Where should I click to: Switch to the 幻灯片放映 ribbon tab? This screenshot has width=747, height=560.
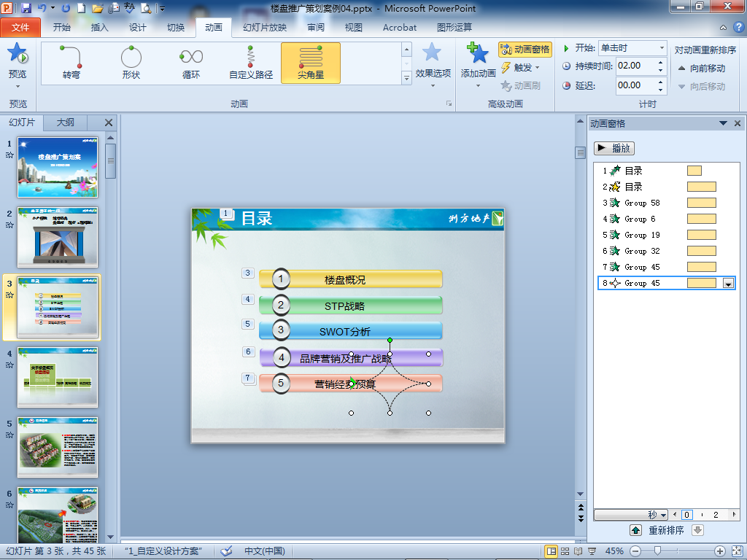[x=265, y=28]
